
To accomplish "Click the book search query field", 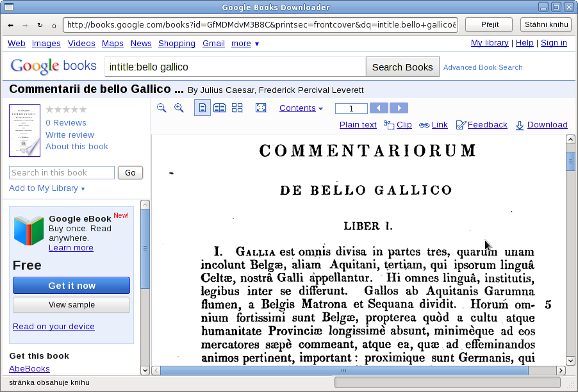I will click(x=236, y=67).
